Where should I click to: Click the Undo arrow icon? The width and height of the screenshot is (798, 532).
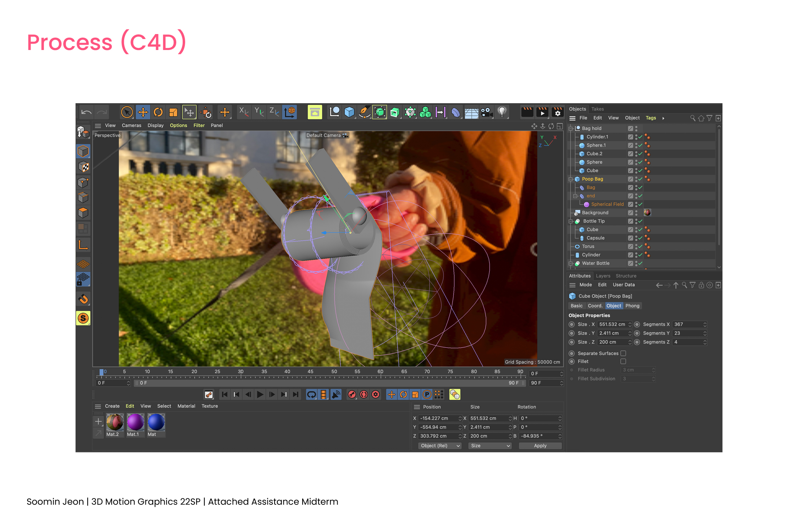[x=86, y=112]
